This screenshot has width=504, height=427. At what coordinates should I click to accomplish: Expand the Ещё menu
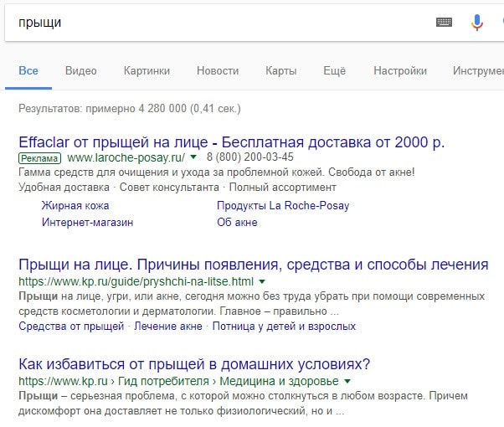pos(334,71)
